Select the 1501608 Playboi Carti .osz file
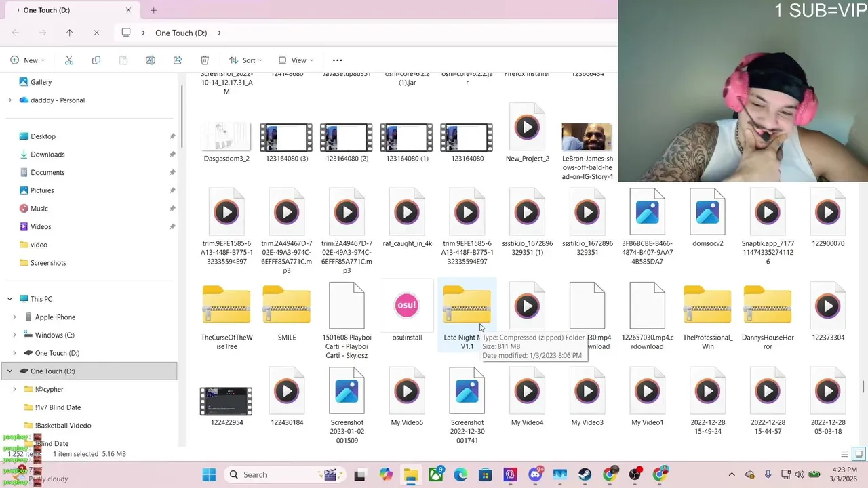This screenshot has width=868, height=488. point(347,321)
